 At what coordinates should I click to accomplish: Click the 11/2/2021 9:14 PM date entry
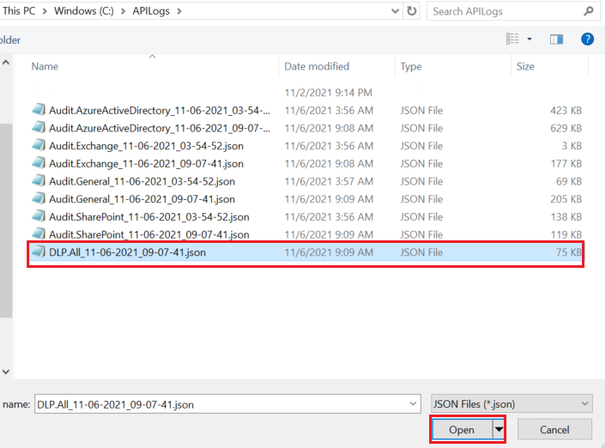pos(328,93)
